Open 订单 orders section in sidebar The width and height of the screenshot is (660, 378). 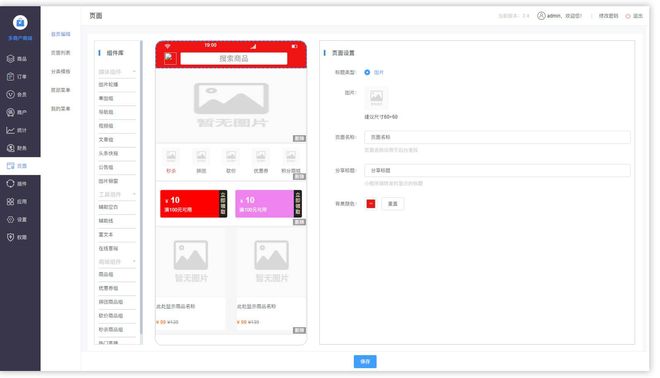[17, 77]
